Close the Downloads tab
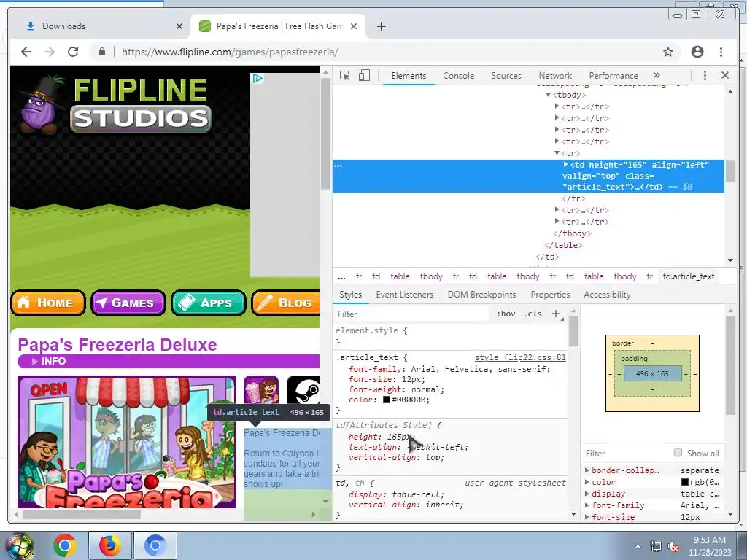The height and width of the screenshot is (560, 747). 179,26
